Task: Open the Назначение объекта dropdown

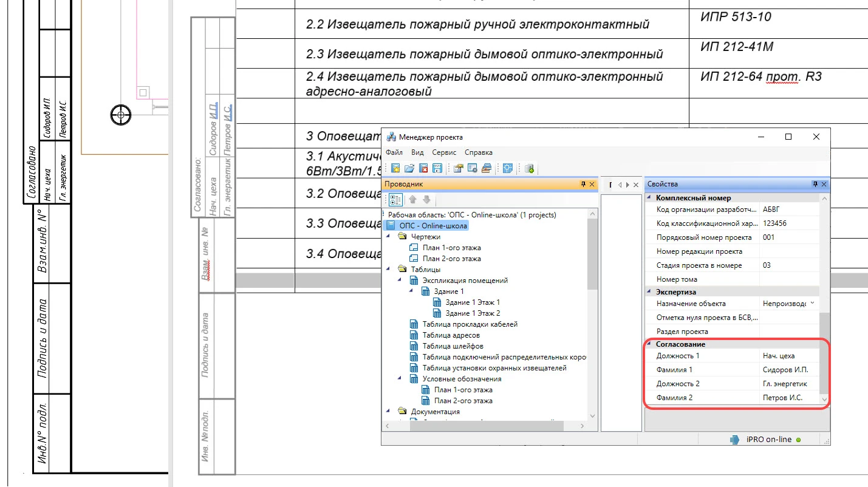Action: click(812, 303)
